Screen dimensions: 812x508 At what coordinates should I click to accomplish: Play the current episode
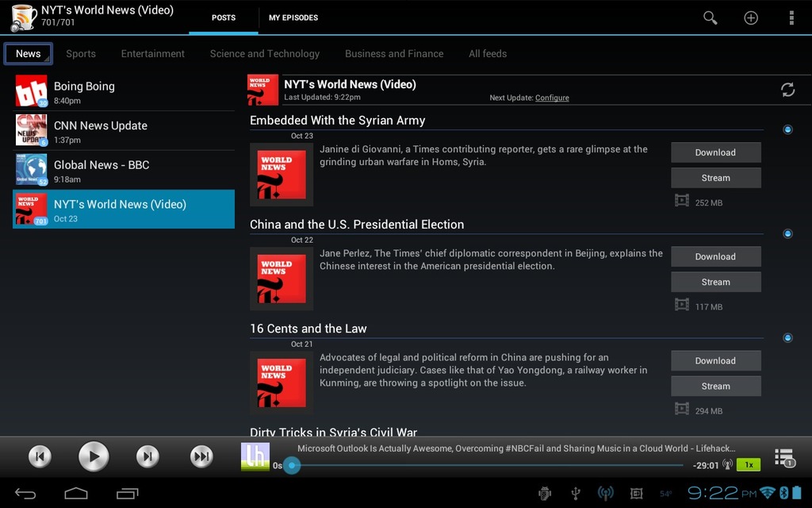94,456
